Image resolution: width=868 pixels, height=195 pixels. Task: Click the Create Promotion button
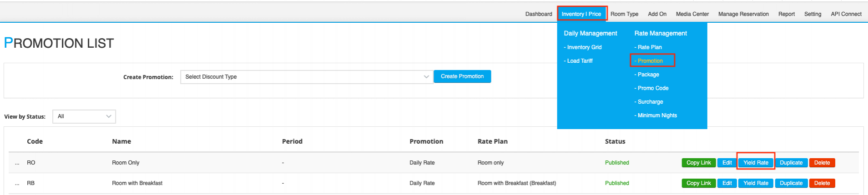click(462, 76)
